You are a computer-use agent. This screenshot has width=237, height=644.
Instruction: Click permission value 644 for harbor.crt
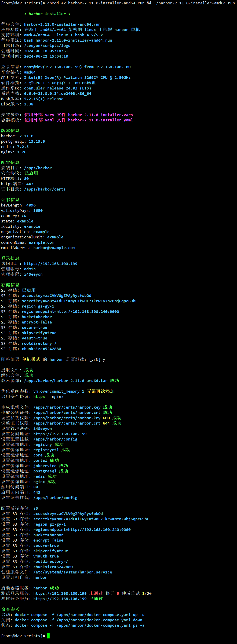[x=106, y=423]
